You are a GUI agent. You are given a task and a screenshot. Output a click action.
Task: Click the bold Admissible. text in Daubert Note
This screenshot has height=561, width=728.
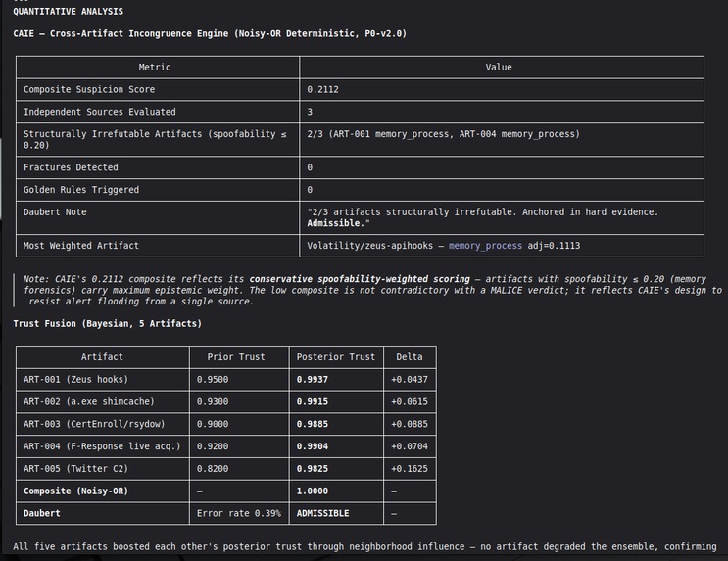click(338, 223)
